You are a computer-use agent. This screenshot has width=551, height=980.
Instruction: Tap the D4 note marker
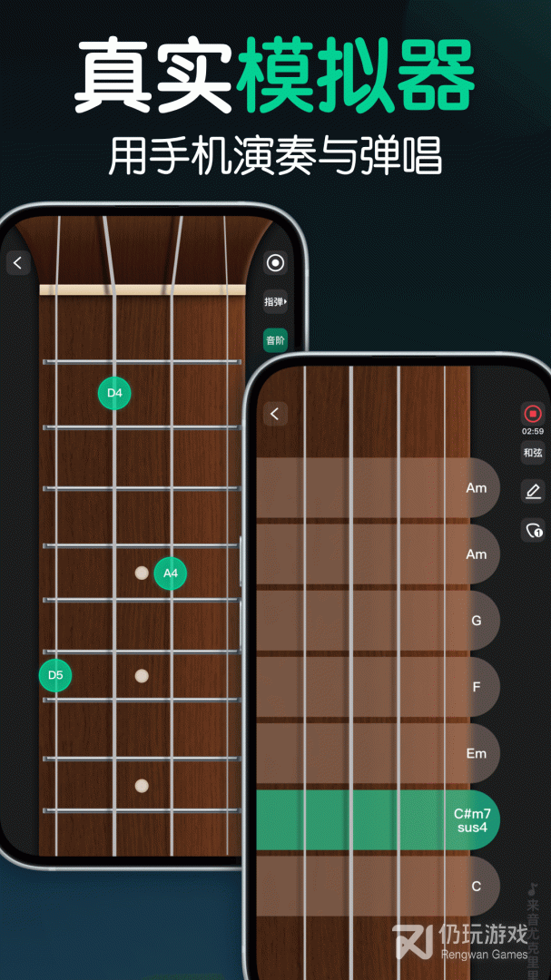[x=114, y=393]
